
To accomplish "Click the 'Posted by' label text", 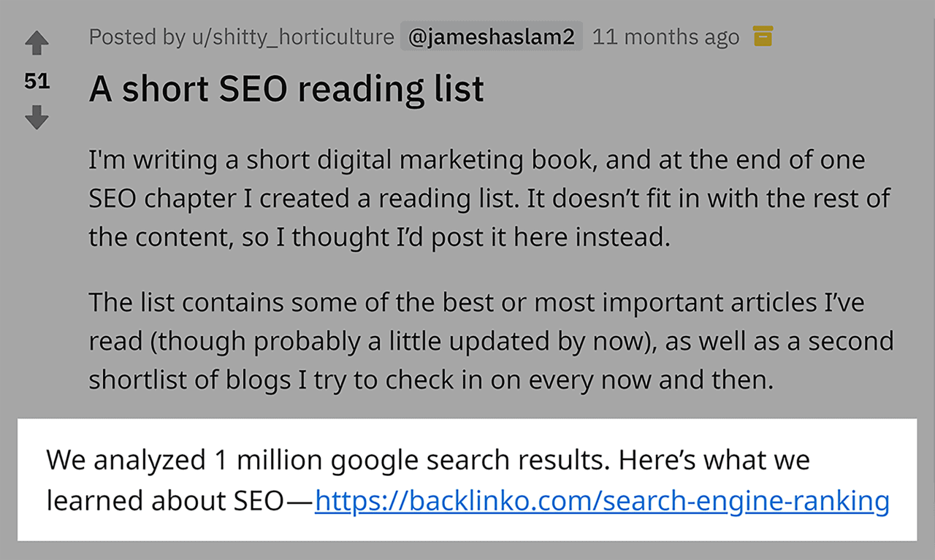I will tap(137, 37).
